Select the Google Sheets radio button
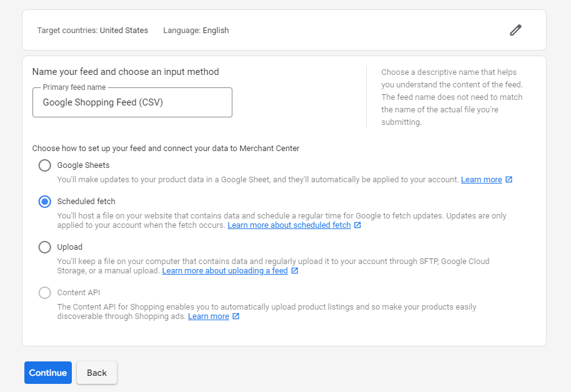Screen dimensions: 571x392 [x=45, y=165]
